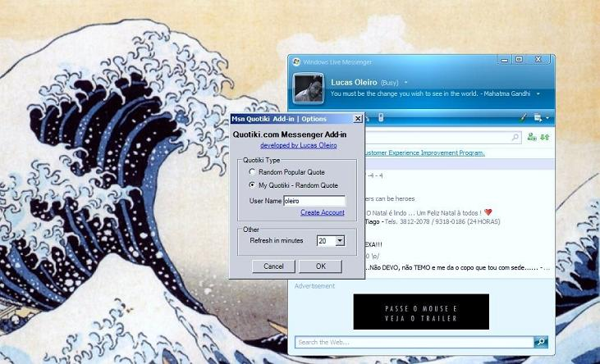Click the PASSE O MOUSE trailer advertisement
600x364 pixels.
pyautogui.click(x=421, y=312)
